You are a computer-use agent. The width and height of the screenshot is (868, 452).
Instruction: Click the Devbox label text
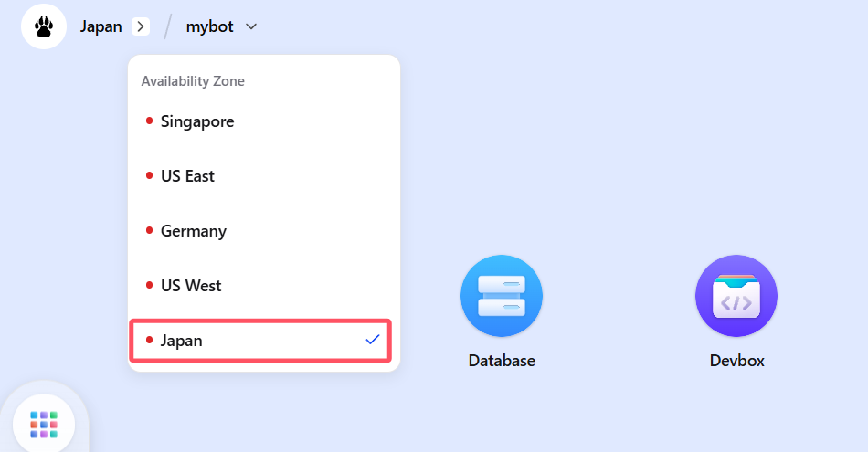click(x=736, y=361)
